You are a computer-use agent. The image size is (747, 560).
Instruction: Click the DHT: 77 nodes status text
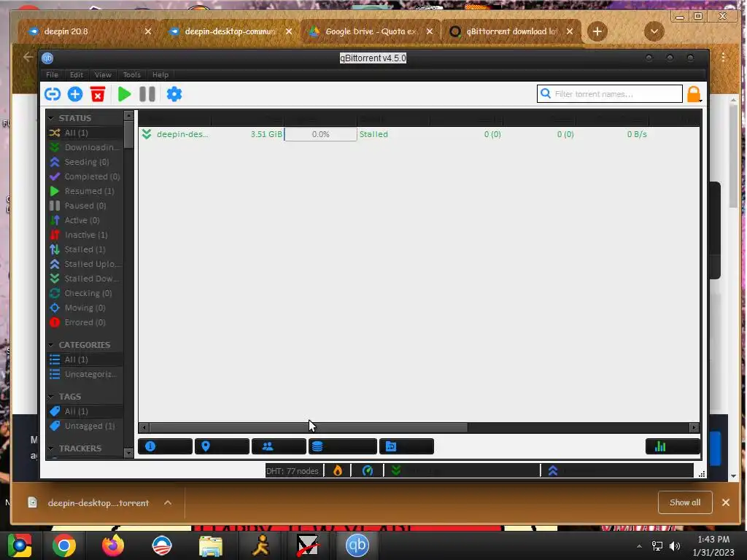point(292,471)
